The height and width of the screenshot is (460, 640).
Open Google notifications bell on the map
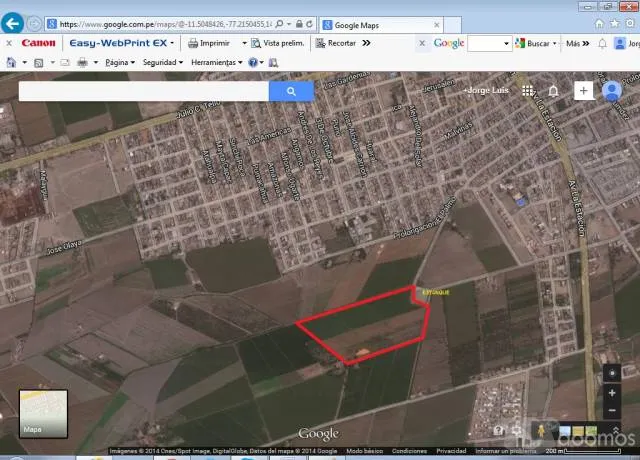click(x=553, y=91)
